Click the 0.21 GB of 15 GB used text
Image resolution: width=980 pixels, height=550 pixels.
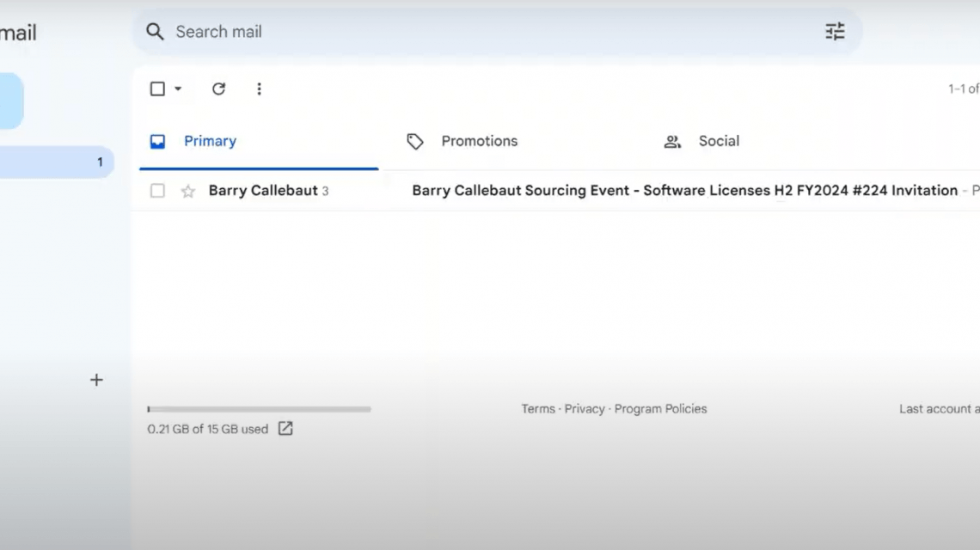207,430
